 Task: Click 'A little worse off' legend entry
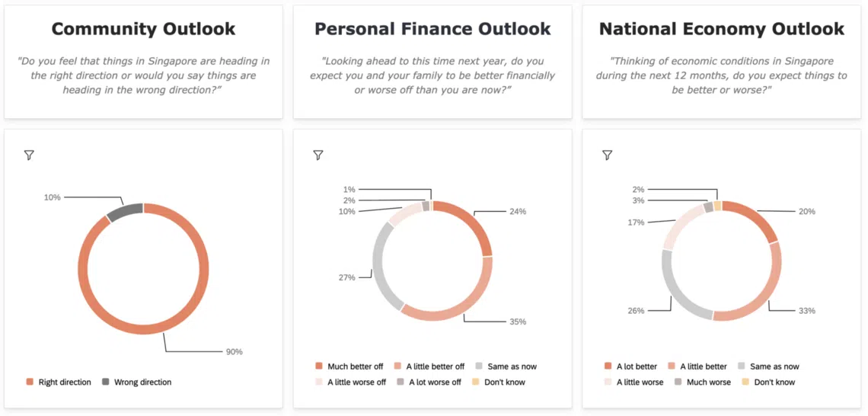coord(351,382)
